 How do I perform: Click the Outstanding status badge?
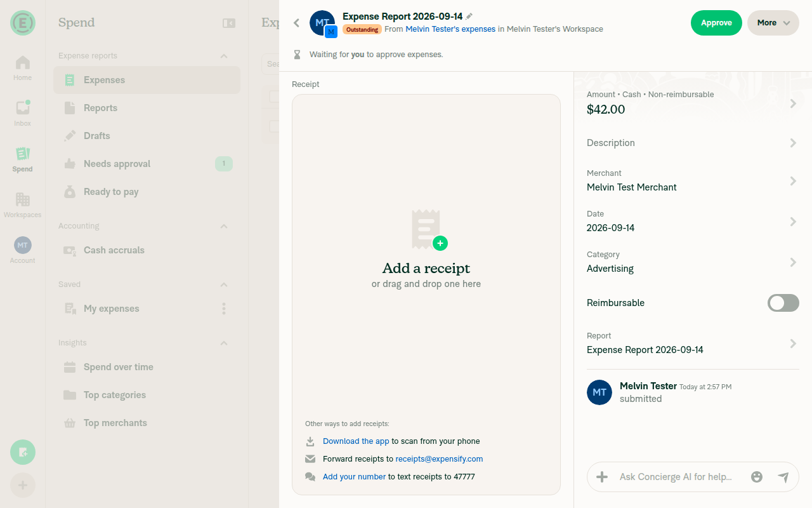point(362,29)
